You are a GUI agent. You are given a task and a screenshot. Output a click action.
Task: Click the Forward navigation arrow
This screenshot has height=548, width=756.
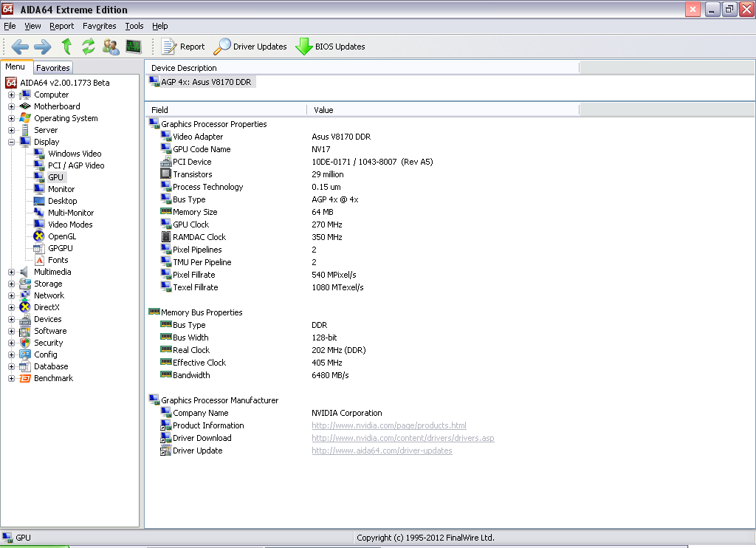pyautogui.click(x=42, y=47)
